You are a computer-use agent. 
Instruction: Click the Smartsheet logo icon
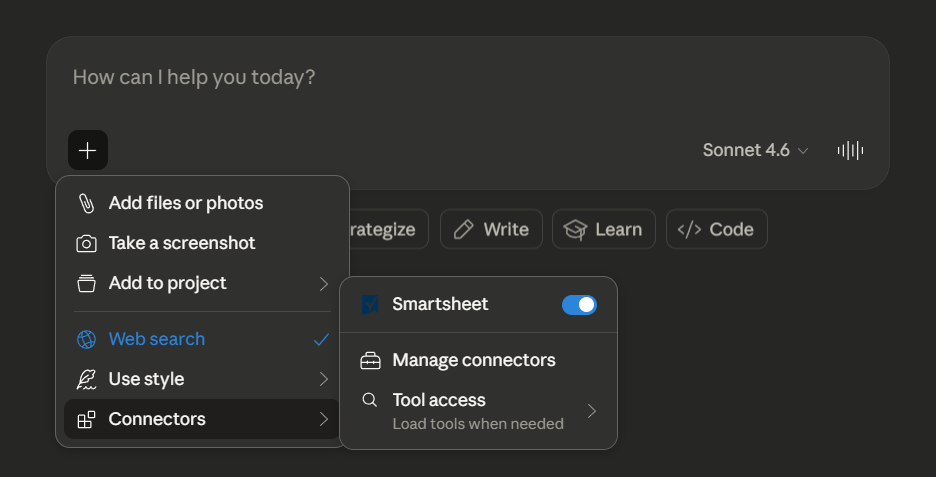(x=370, y=304)
